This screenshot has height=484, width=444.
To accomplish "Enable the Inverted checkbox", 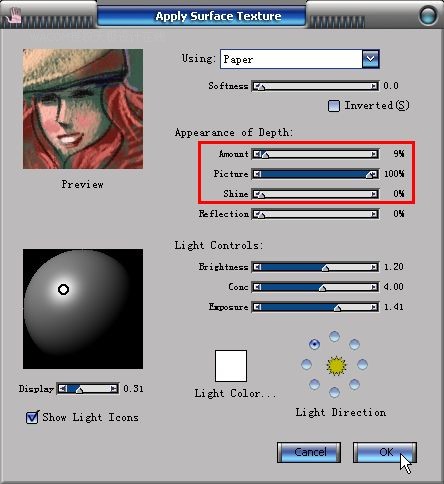I will pyautogui.click(x=334, y=106).
